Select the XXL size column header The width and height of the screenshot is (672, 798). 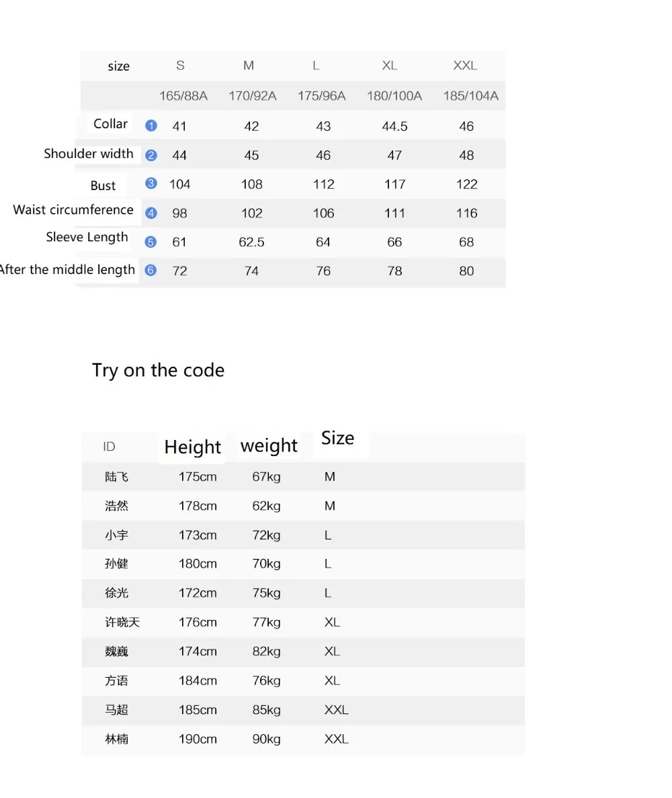click(465, 66)
